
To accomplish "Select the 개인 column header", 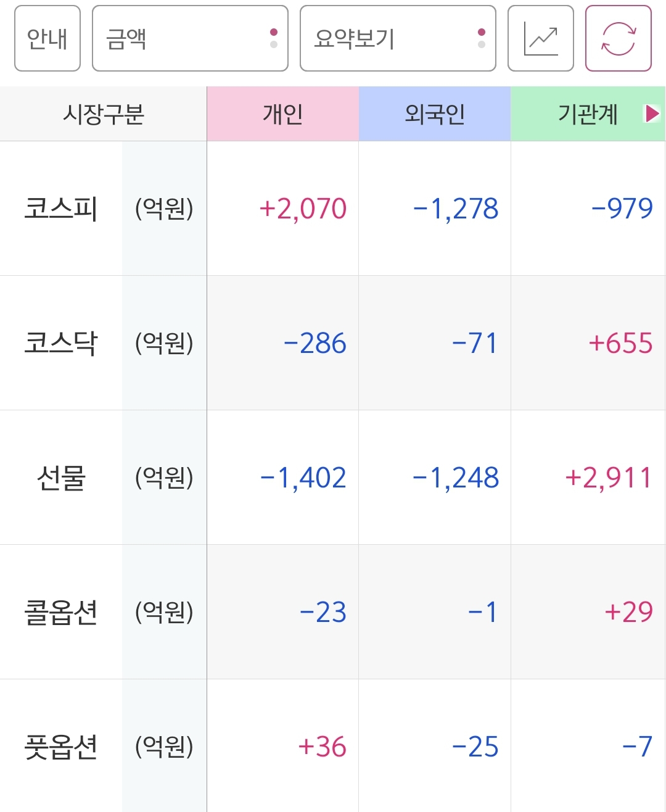I will (283, 114).
